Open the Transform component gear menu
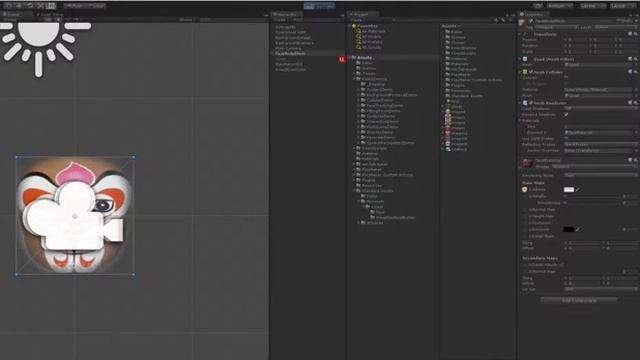Screen dimensions: 640x360 click(x=636, y=34)
